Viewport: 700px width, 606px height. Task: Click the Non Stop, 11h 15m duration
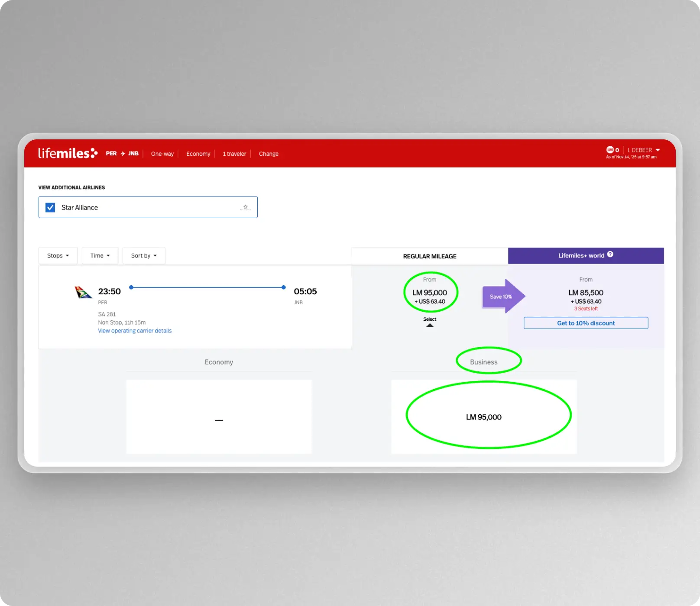click(122, 322)
